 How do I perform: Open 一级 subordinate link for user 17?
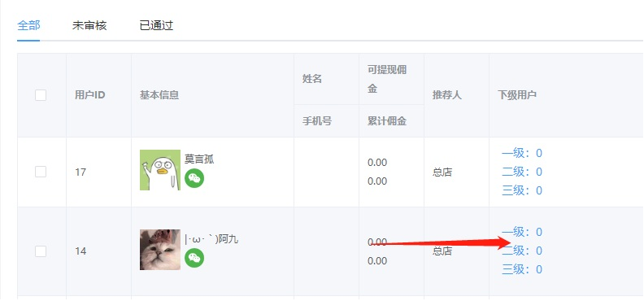[x=521, y=153]
